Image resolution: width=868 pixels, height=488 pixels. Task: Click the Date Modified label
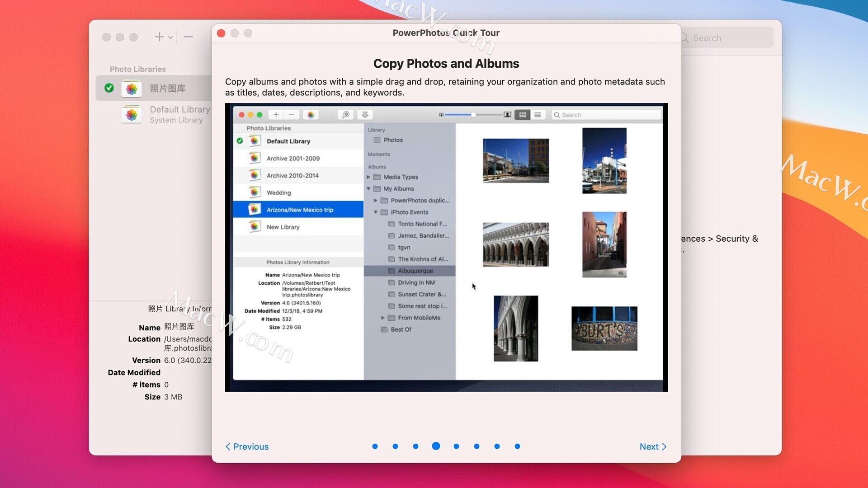[x=134, y=372]
